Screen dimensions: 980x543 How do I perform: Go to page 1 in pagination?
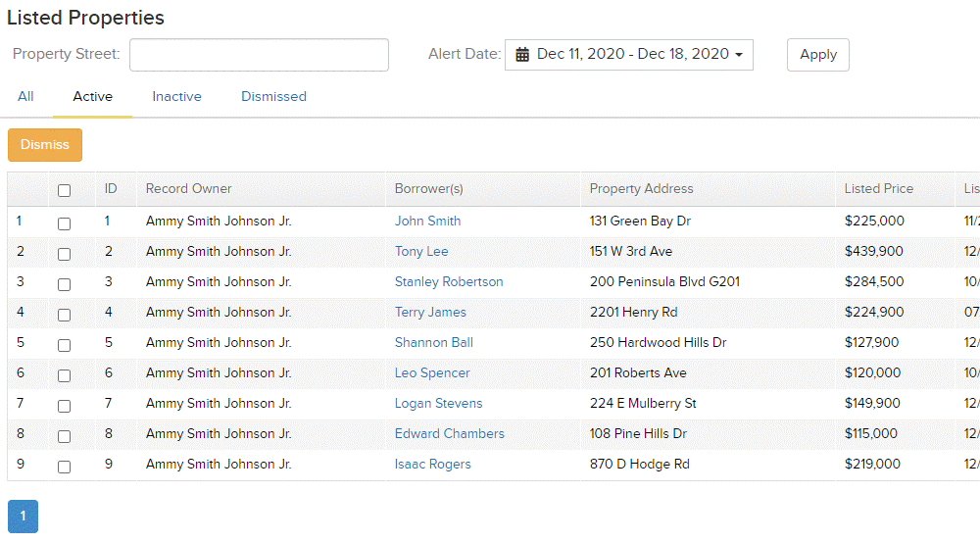24,517
